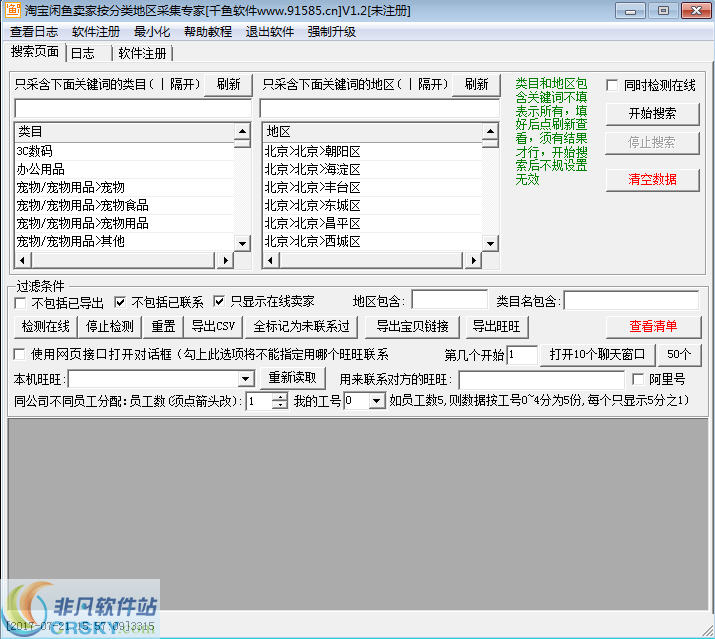
Task: Expand the 我的工号 dropdown
Action: [377, 401]
